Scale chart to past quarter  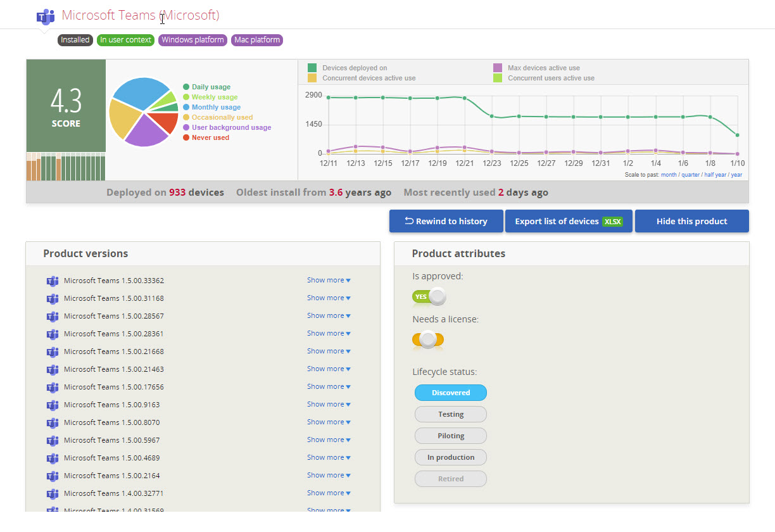click(690, 175)
